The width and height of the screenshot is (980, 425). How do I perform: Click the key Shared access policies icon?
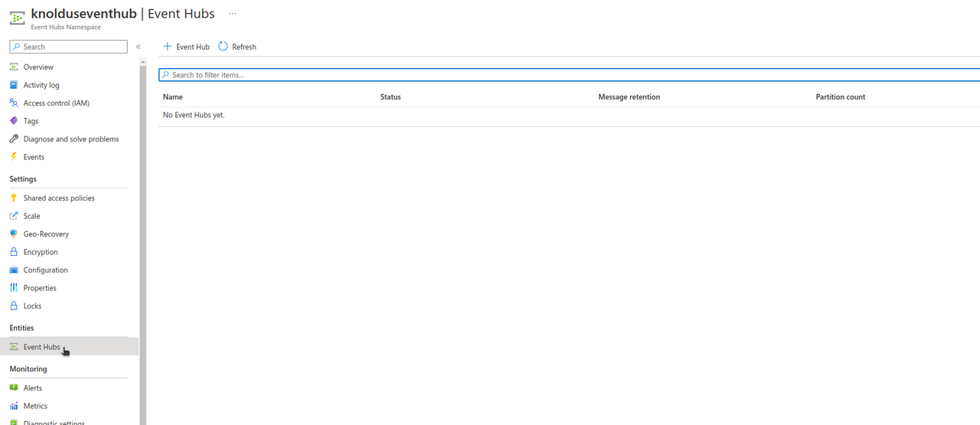[x=14, y=198]
